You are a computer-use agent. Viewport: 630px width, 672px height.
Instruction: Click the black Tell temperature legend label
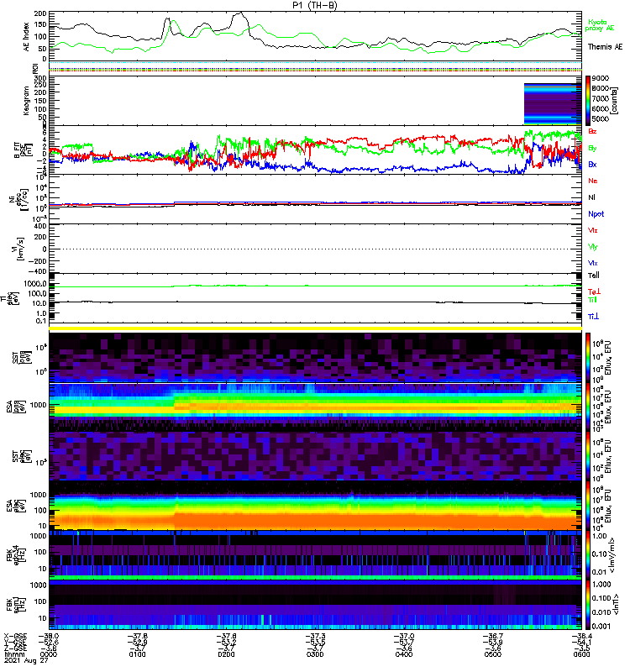click(x=593, y=276)
